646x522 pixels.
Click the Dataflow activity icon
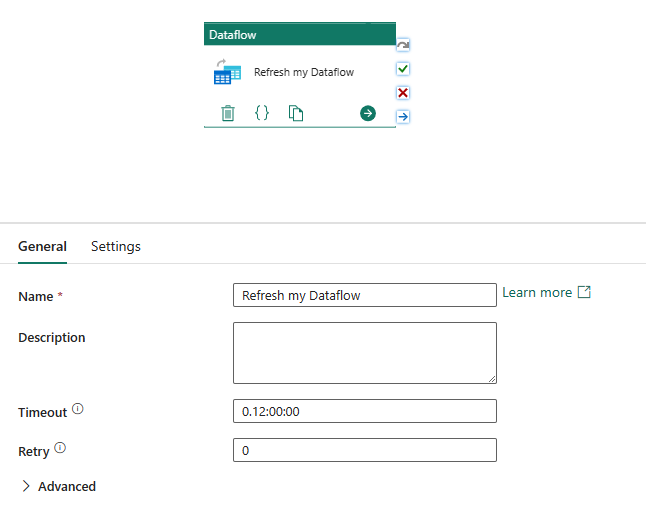(x=227, y=72)
